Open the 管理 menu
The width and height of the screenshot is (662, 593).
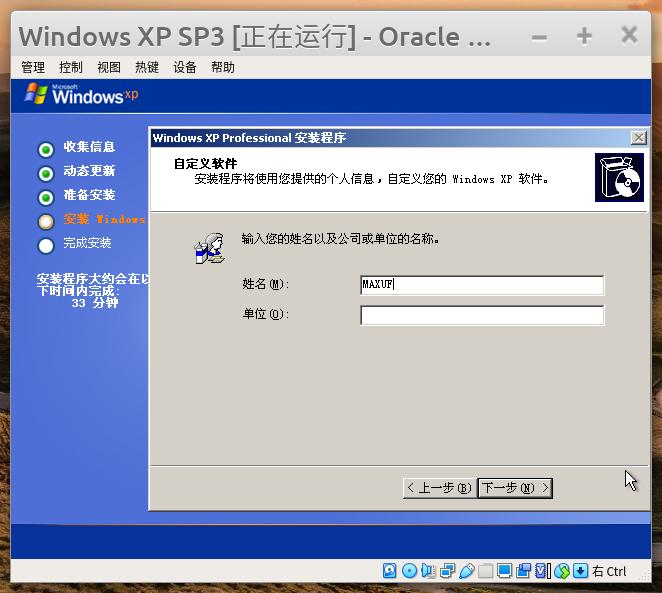(33, 67)
